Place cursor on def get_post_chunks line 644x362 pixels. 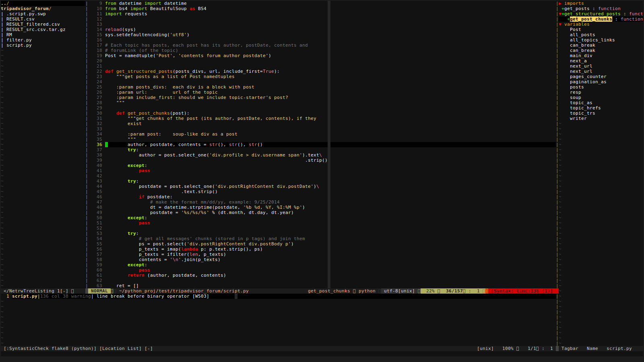(x=153, y=113)
